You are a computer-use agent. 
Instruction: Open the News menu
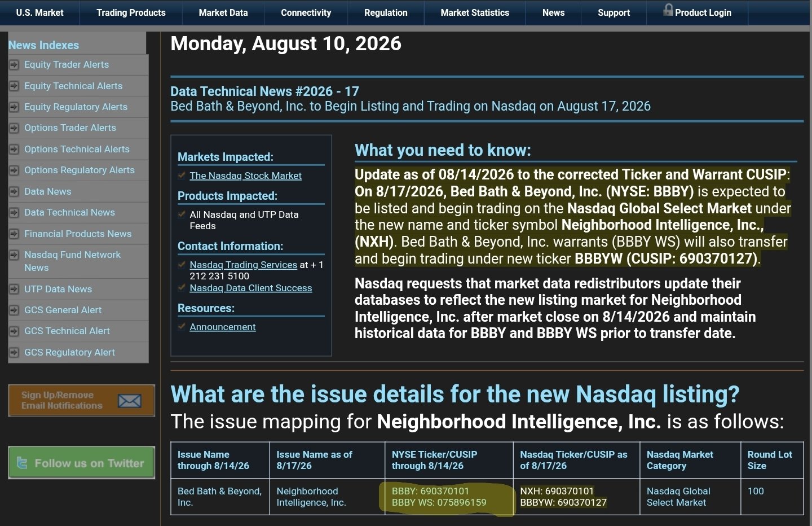553,12
